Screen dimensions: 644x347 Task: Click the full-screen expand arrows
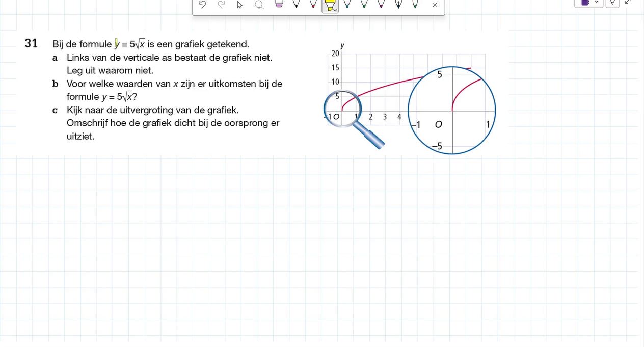point(628,2)
